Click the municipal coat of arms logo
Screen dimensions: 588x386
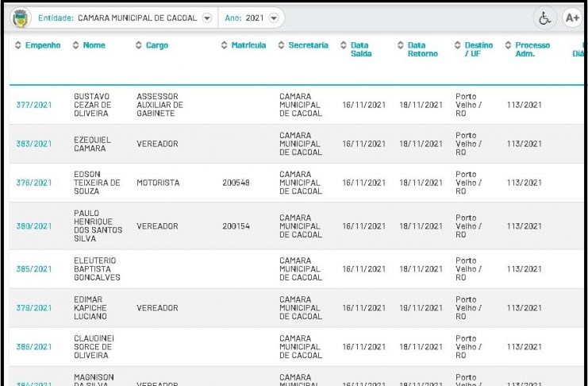(x=19, y=18)
